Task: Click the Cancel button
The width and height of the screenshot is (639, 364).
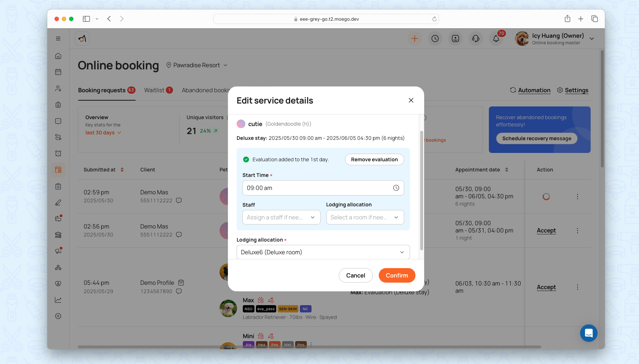Action: point(355,275)
